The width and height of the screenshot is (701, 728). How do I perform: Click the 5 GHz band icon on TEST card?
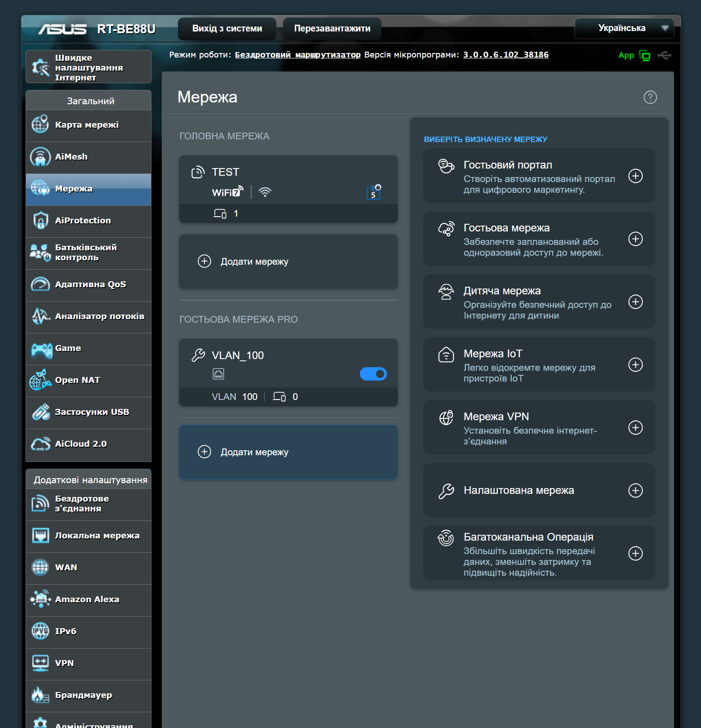pos(374,192)
